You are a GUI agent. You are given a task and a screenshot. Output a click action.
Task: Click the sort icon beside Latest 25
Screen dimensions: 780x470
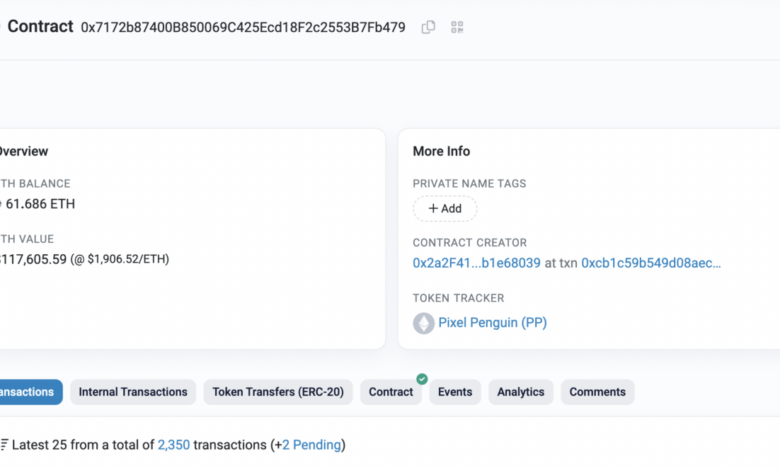(x=5, y=445)
